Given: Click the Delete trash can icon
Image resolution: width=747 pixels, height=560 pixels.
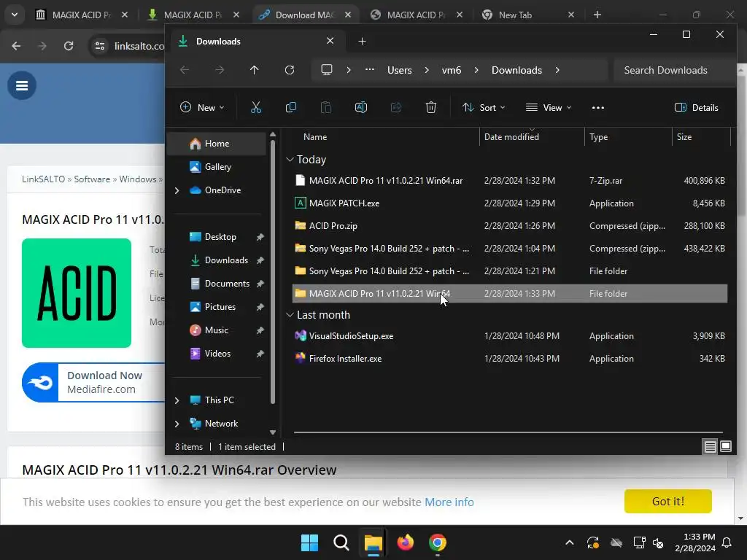Looking at the screenshot, I should tap(430, 108).
